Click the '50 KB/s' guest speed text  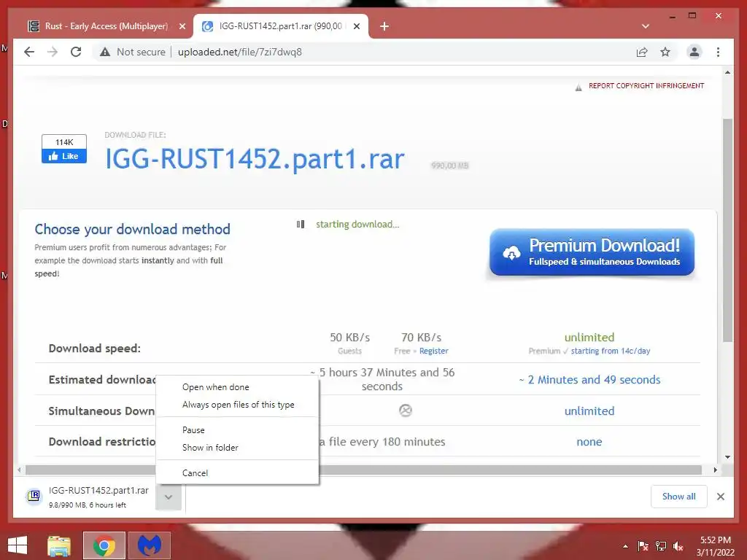pyautogui.click(x=350, y=338)
